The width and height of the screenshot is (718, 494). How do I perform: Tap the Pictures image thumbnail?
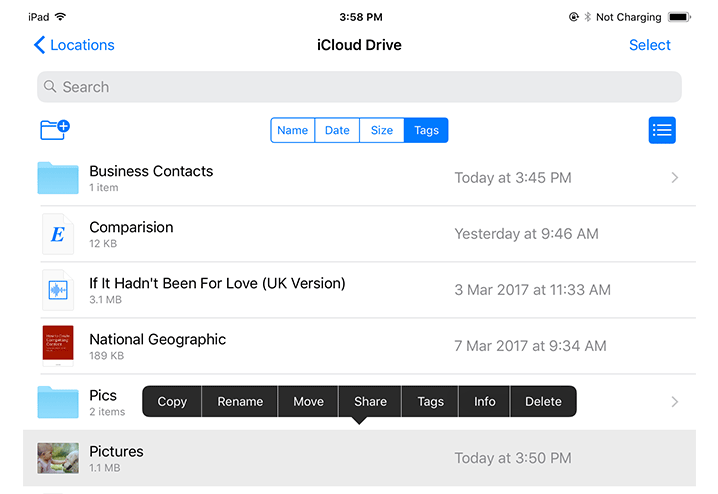(x=58, y=458)
